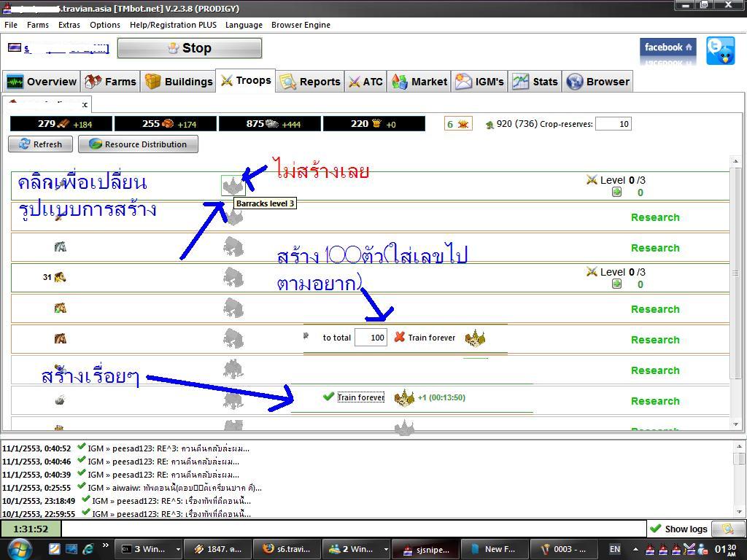Click the to total 100 input field
Viewport: 747px width, 560px height.
[371, 338]
